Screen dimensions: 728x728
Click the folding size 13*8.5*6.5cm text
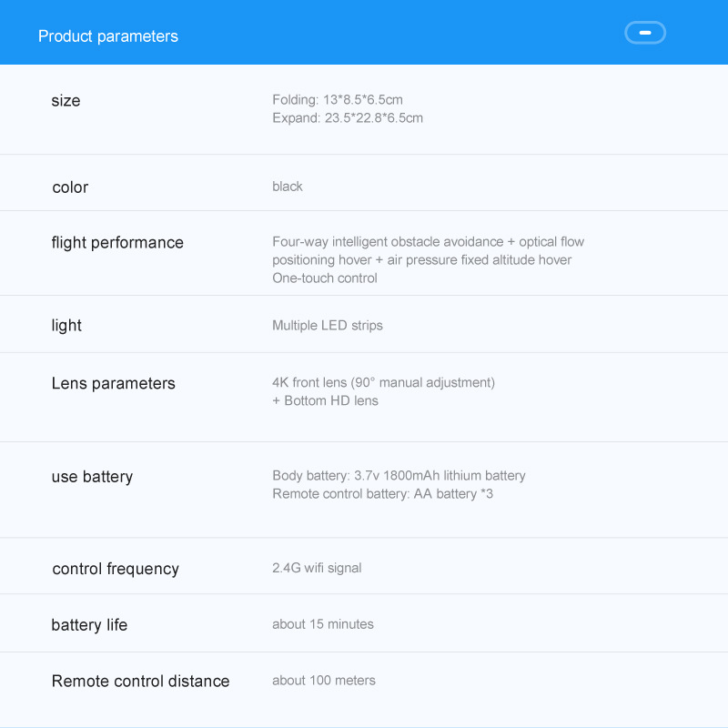[337, 99]
